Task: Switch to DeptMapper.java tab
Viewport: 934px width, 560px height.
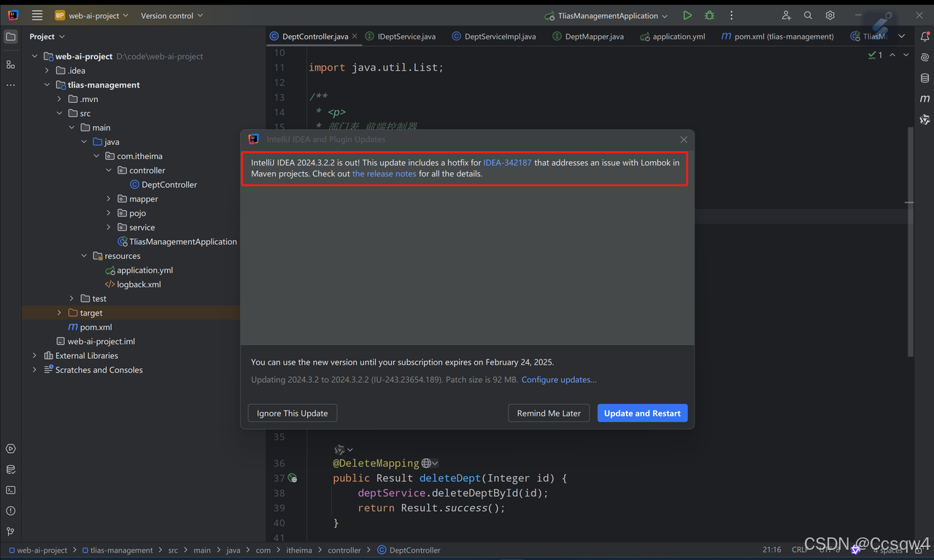Action: [588, 36]
